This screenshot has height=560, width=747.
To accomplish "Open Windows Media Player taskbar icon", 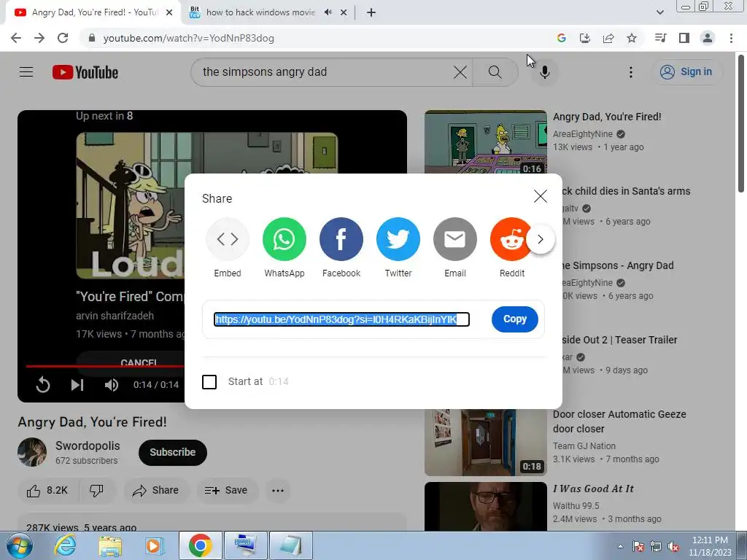I will 153,545.
